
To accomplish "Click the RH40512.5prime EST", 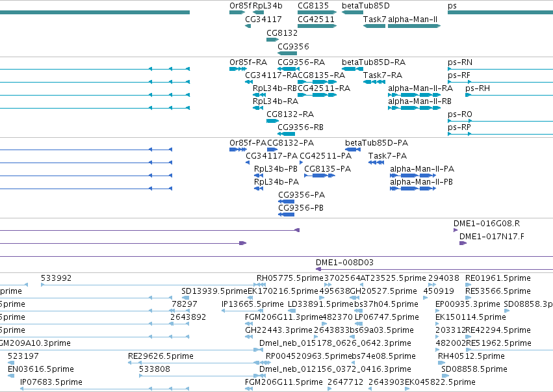I will 440,363.
